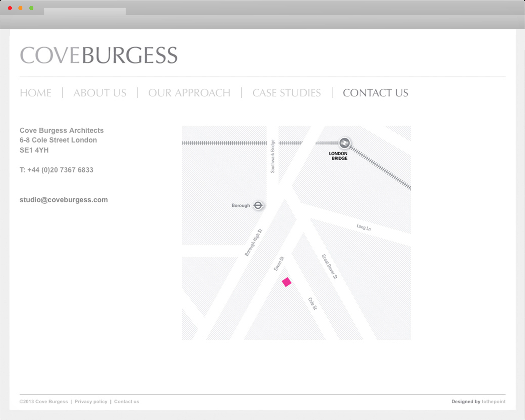Click the Cove Burgess Architects heading
Image resolution: width=525 pixels, height=420 pixels.
click(x=62, y=131)
